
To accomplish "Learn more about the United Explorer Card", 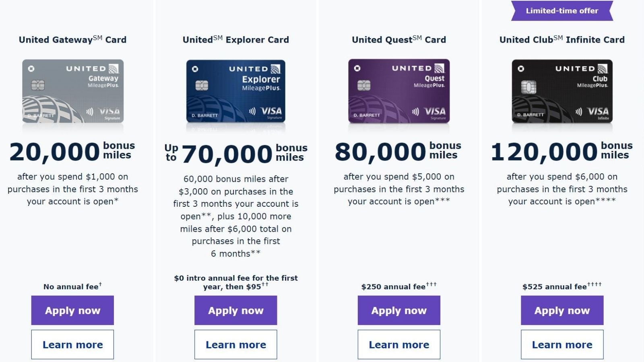I will (236, 344).
